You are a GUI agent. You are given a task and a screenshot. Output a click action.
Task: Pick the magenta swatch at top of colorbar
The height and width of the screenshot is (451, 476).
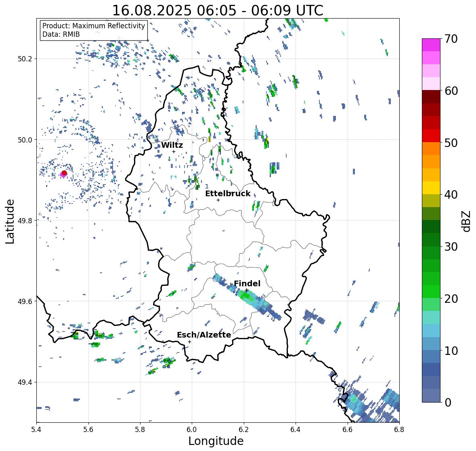[x=431, y=45]
